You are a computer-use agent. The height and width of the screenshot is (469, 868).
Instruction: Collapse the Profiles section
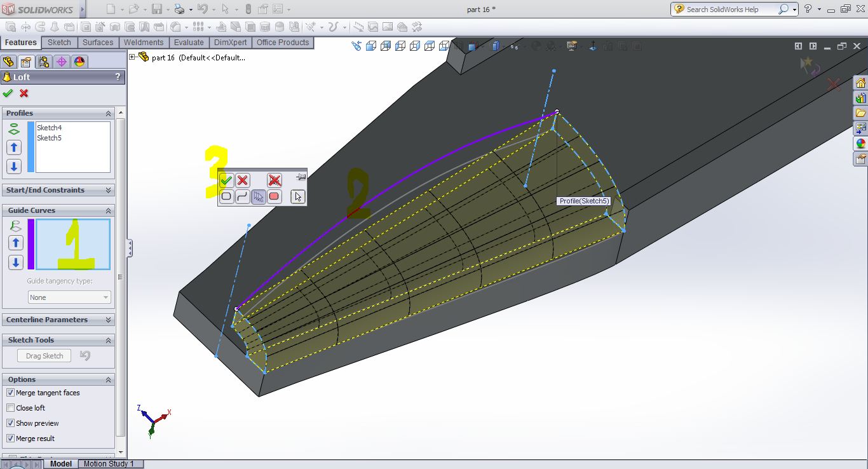point(108,113)
